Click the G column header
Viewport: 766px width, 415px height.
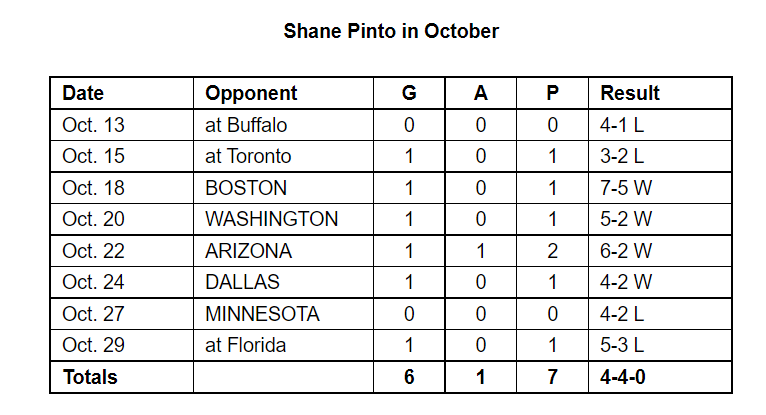pos(409,93)
